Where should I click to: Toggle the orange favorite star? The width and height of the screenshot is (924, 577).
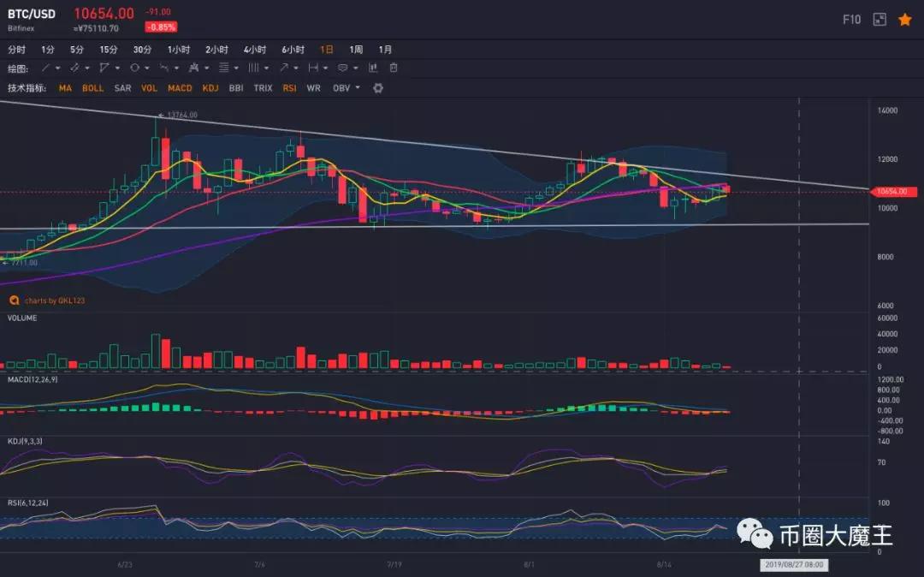(904, 20)
